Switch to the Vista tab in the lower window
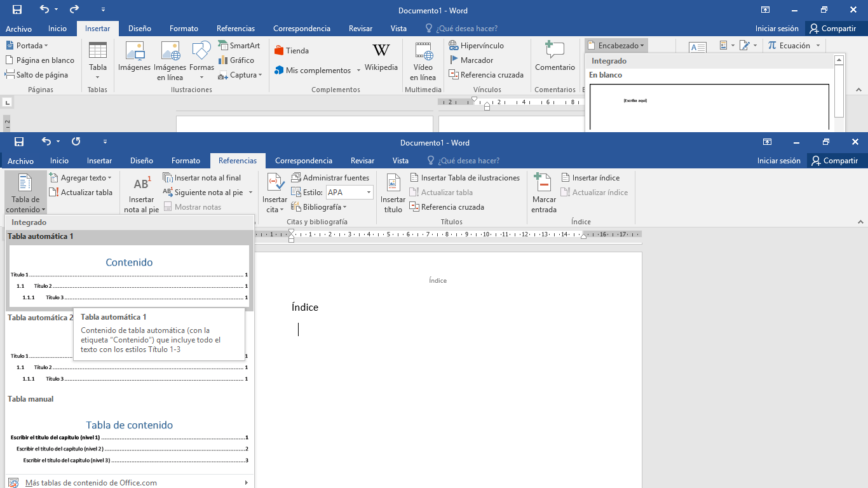Viewport: 868px width, 488px height. coord(400,161)
